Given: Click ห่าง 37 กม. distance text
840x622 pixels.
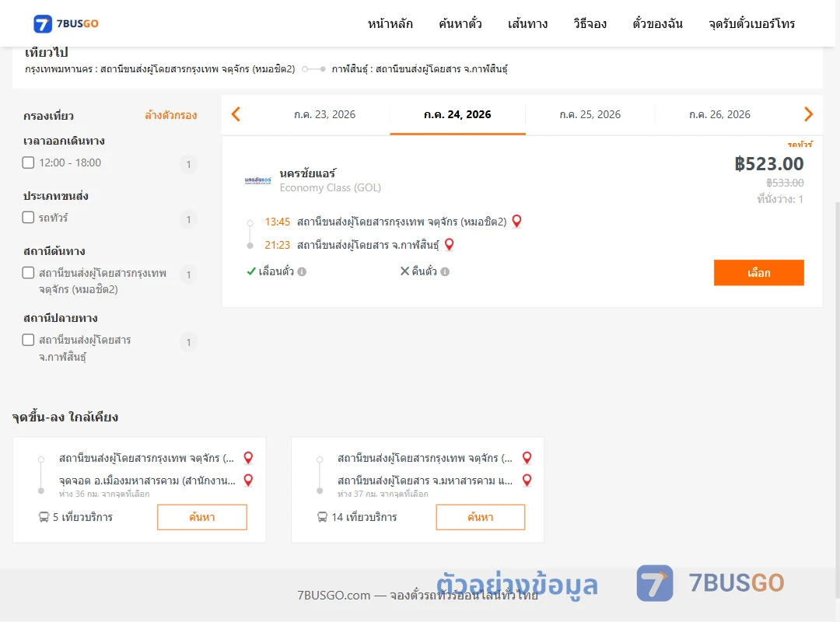Looking at the screenshot, I should (x=383, y=494).
